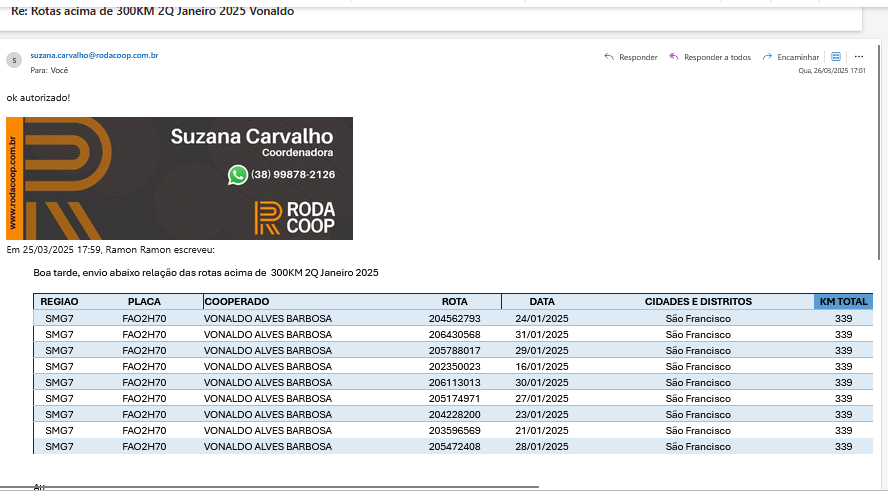This screenshot has width=888, height=491.
Task: Click the line 'Em 25/03/2025 17:59, Ramon Ramon escreveu:'
Action: tap(110, 250)
